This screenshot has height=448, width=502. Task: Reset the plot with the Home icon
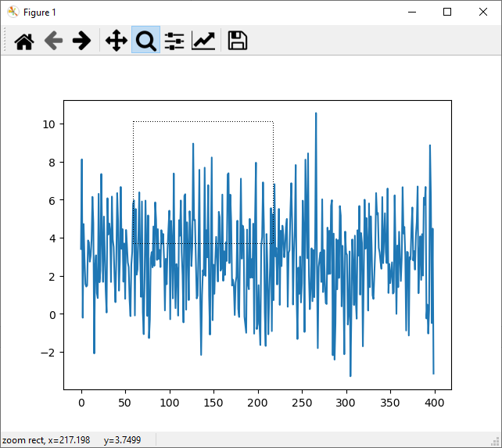[x=24, y=41]
